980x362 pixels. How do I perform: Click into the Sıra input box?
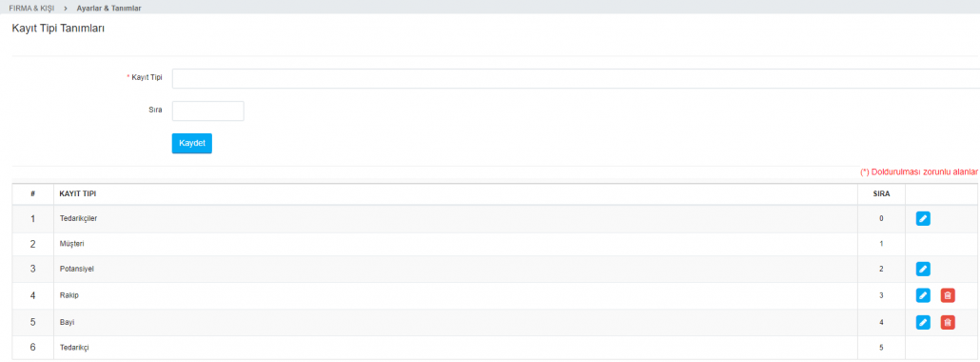point(207,111)
